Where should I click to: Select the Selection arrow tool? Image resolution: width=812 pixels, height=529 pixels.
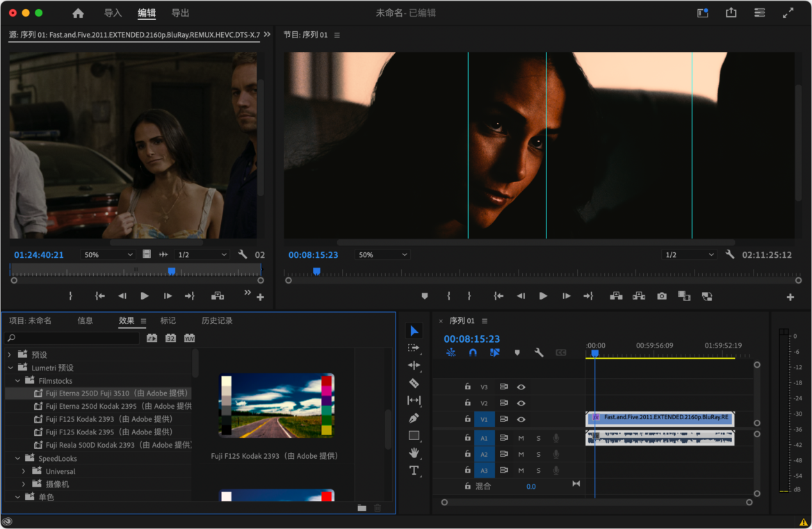[414, 331]
